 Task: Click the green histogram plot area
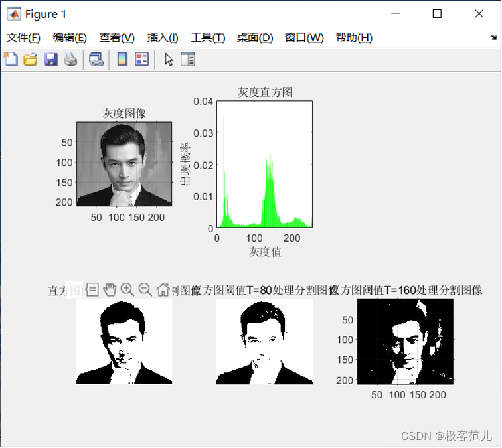pyautogui.click(x=264, y=164)
